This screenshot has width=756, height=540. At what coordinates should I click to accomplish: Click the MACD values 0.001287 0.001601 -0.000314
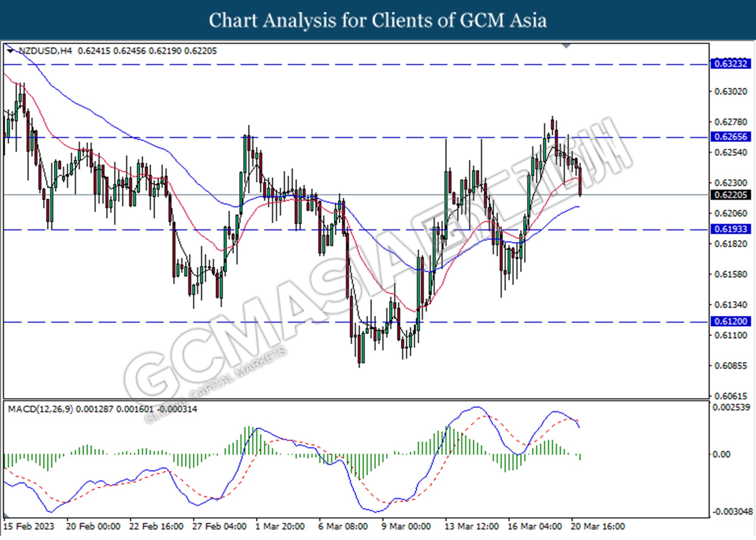click(136, 409)
